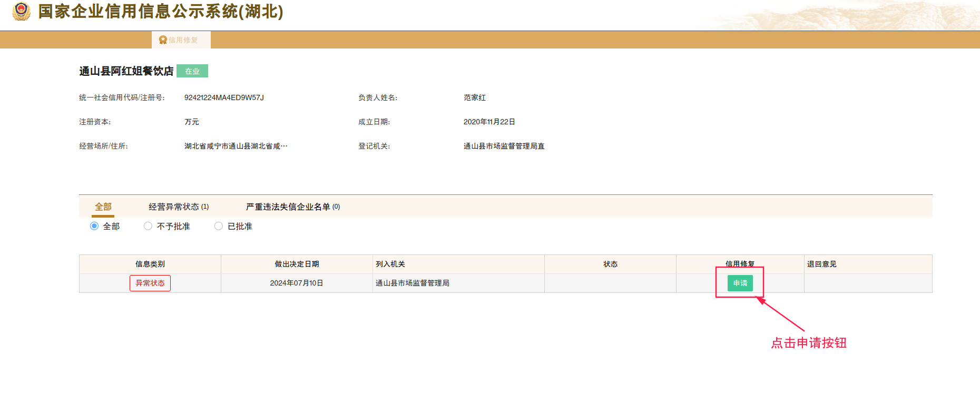Click the 注册资本 value 万元
Image resolution: width=980 pixels, height=412 pixels.
tap(192, 122)
